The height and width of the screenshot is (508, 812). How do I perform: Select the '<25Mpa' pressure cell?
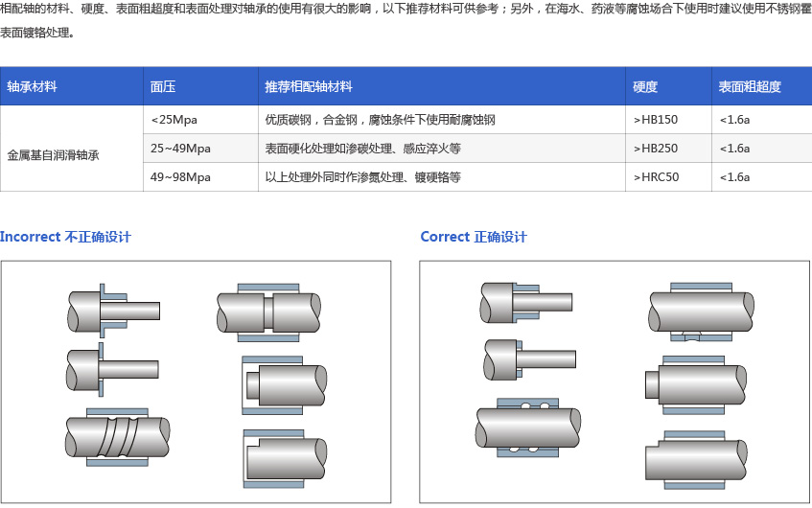(x=174, y=120)
